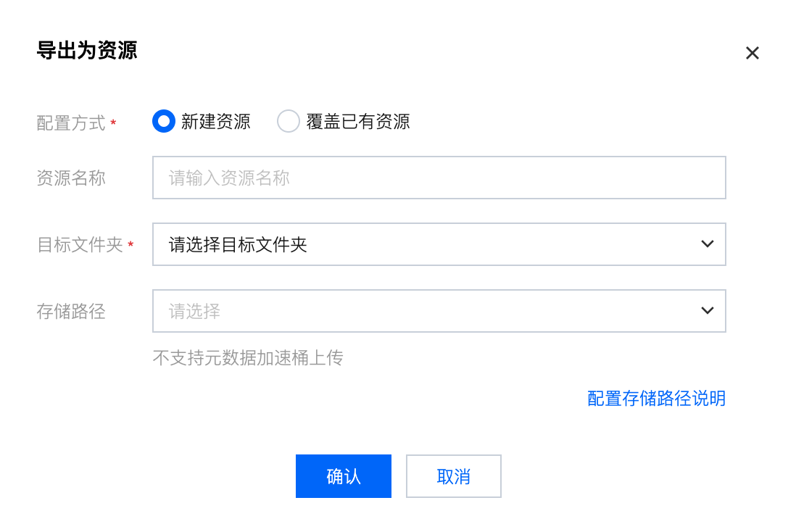
Task: Close the 导出为资源 dialog
Action: 753,53
